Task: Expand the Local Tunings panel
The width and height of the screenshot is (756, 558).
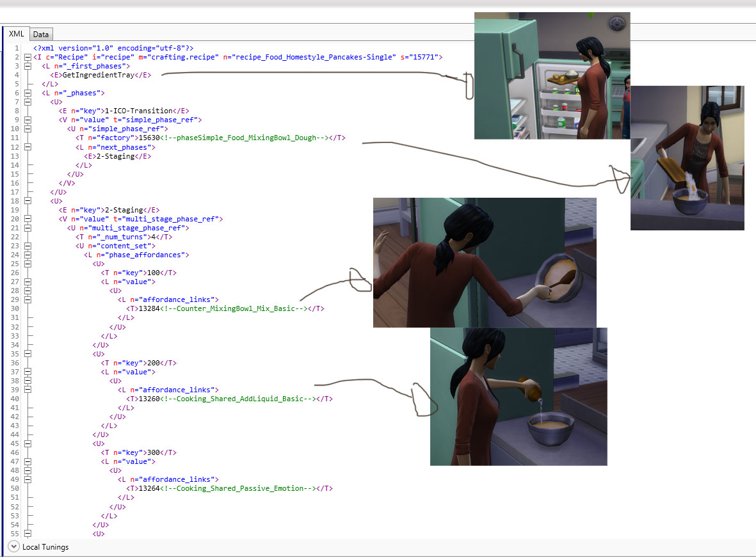Action: pos(14,546)
